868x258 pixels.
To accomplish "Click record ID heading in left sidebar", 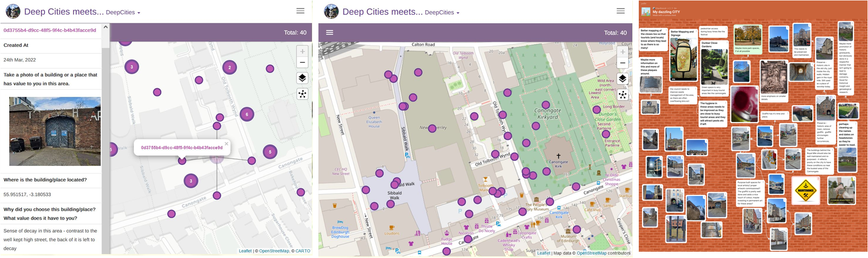I will (x=50, y=30).
